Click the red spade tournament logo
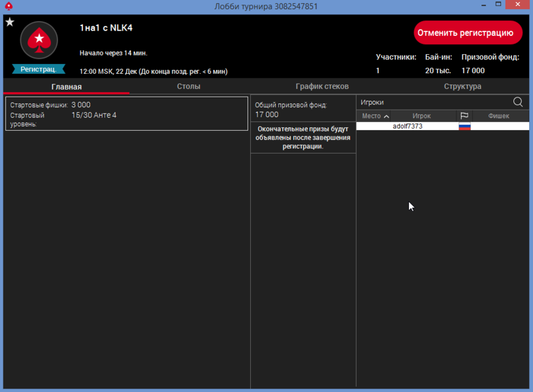533x392 pixels. pos(39,41)
